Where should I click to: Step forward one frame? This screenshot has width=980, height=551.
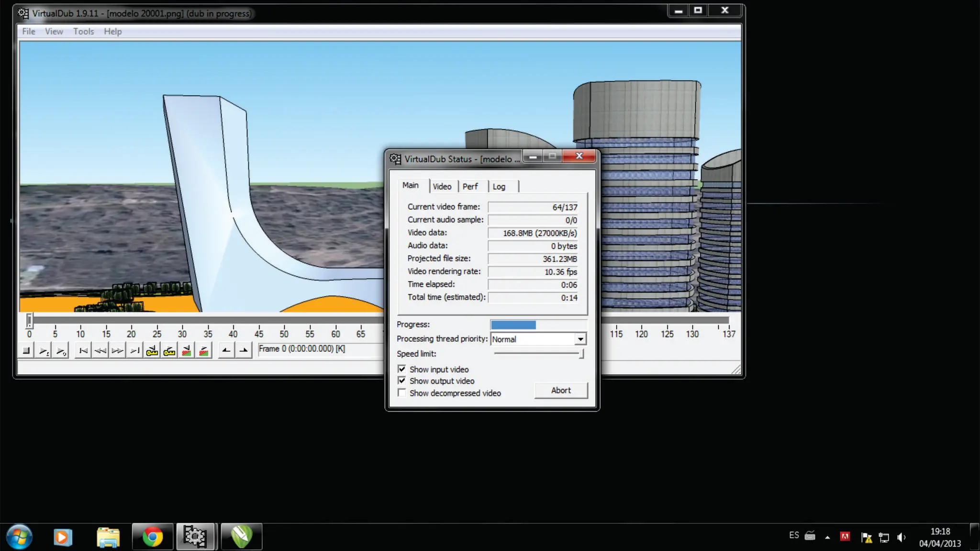118,351
